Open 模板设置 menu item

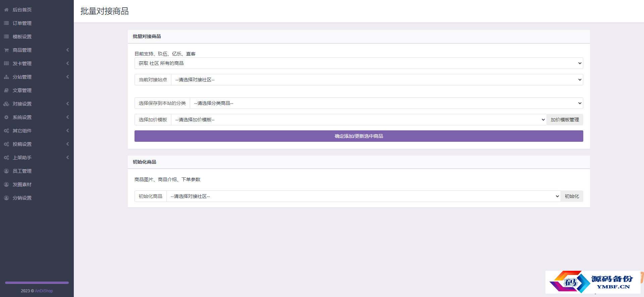37,37
